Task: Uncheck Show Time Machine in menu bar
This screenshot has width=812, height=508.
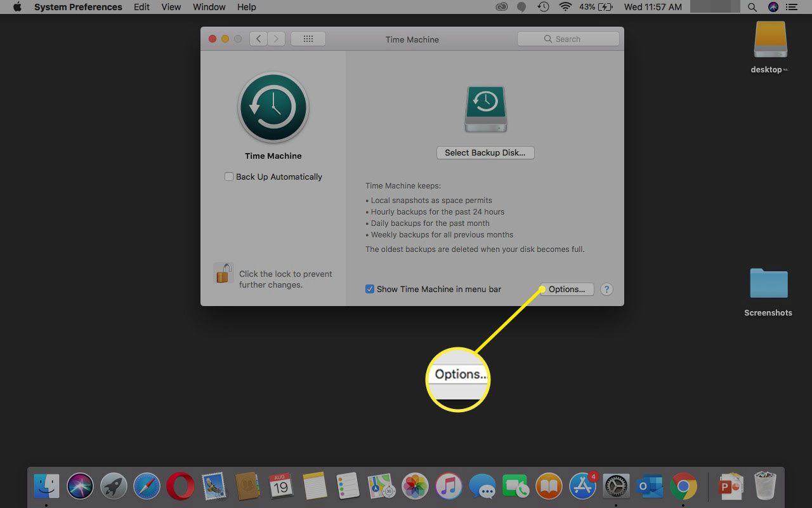Action: coord(370,289)
